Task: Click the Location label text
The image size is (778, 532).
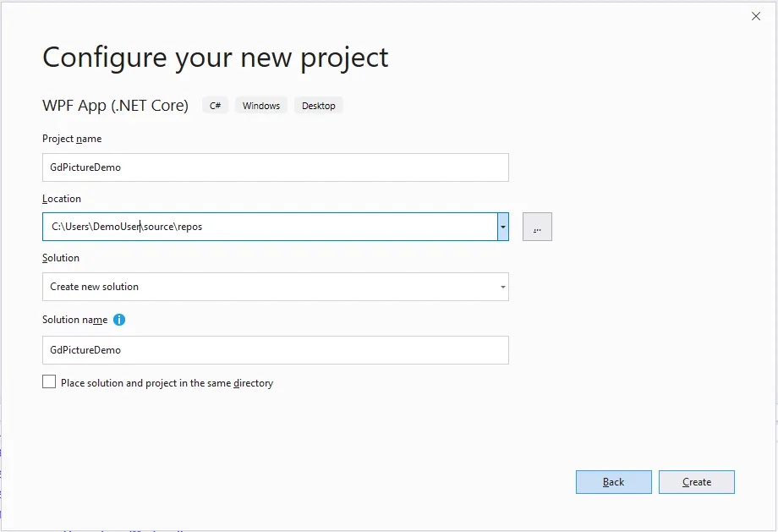Action: (x=62, y=199)
